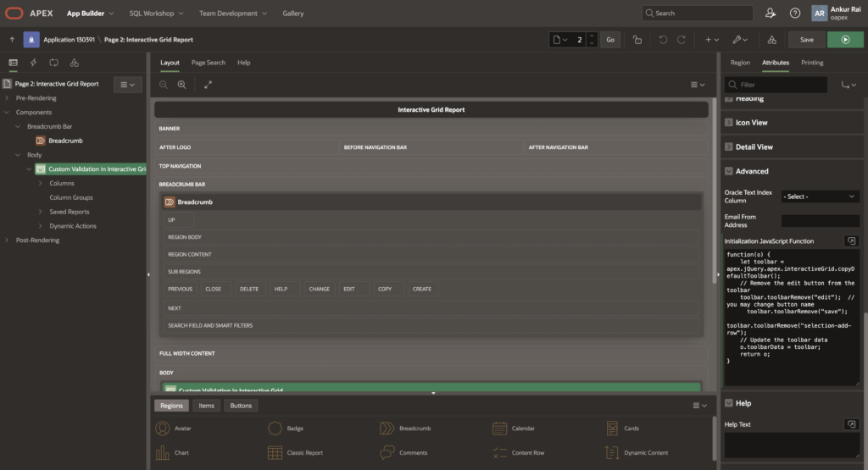Open the Administration user-wrench icon
This screenshot has height=470, width=868.
coord(770,14)
